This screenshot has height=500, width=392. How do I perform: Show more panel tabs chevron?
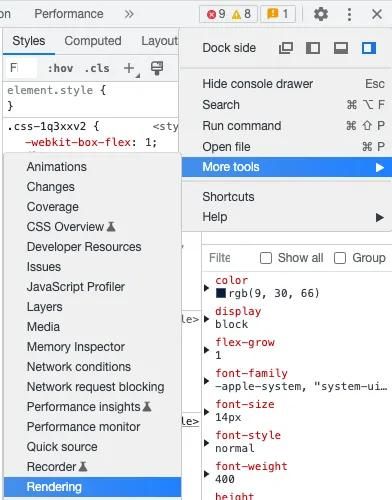pyautogui.click(x=129, y=14)
